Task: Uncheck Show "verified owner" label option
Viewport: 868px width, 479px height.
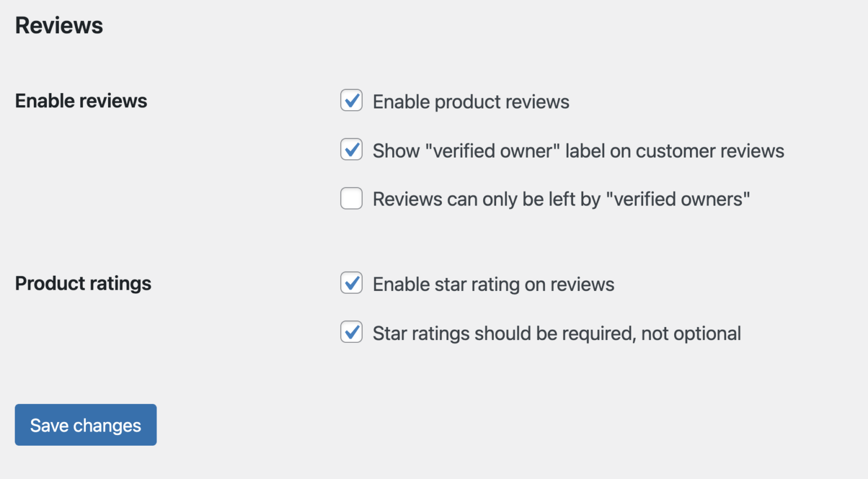Action: pyautogui.click(x=351, y=150)
